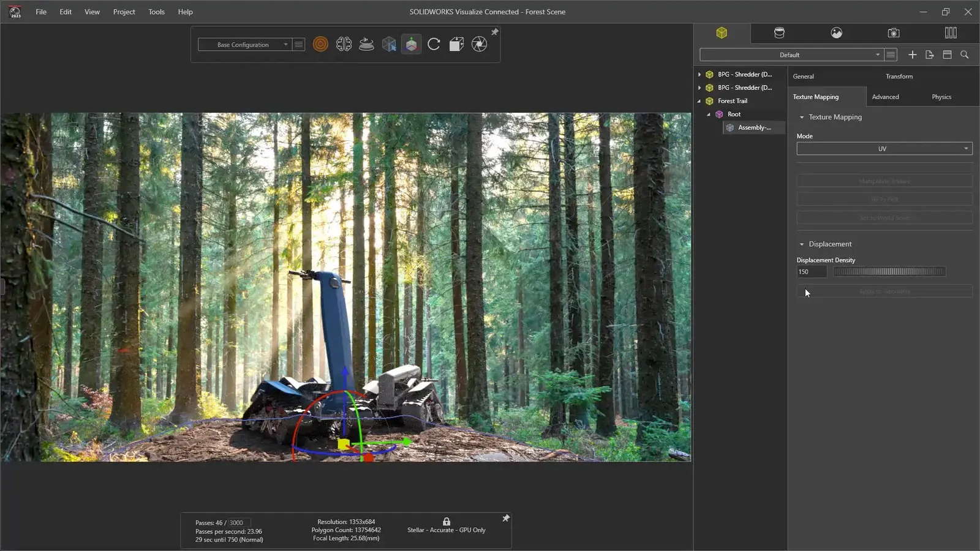Switch to the General tab
Image resolution: width=980 pixels, height=551 pixels.
pos(804,77)
